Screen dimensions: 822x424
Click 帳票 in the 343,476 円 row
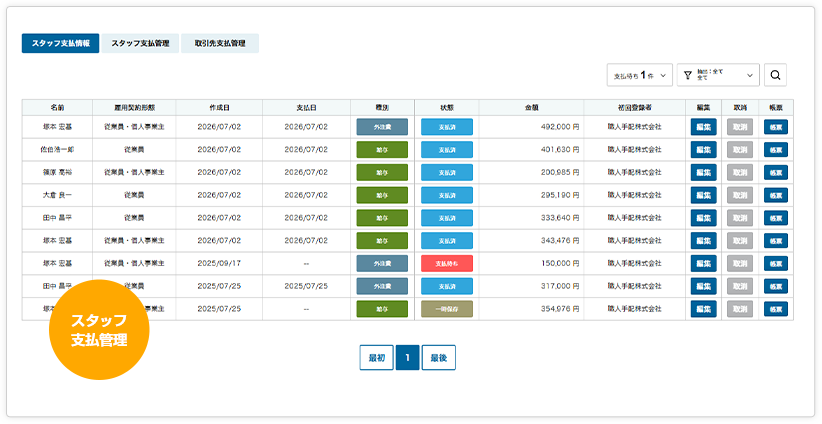(776, 241)
